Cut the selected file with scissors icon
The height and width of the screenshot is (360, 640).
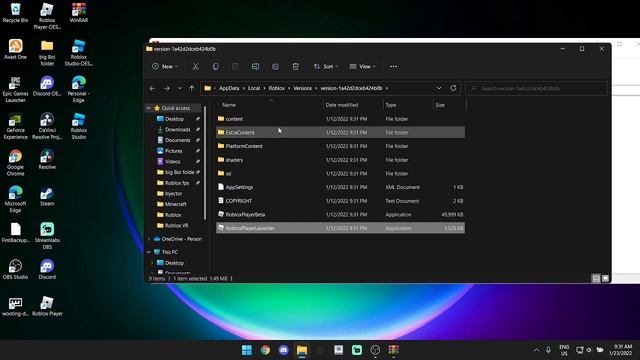coord(196,67)
